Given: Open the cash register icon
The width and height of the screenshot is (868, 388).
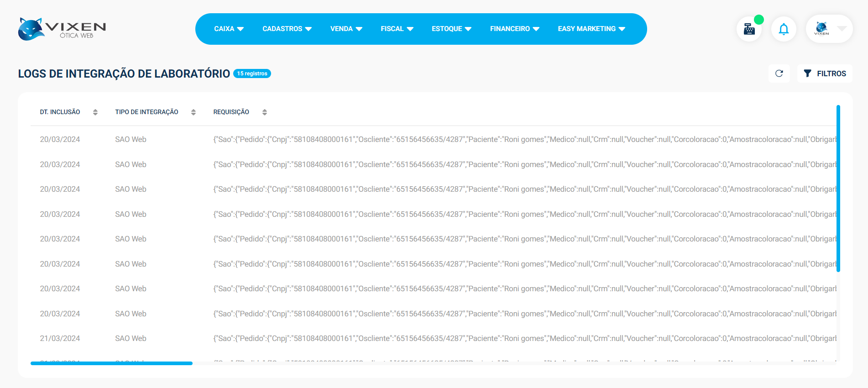Looking at the screenshot, I should click(749, 29).
